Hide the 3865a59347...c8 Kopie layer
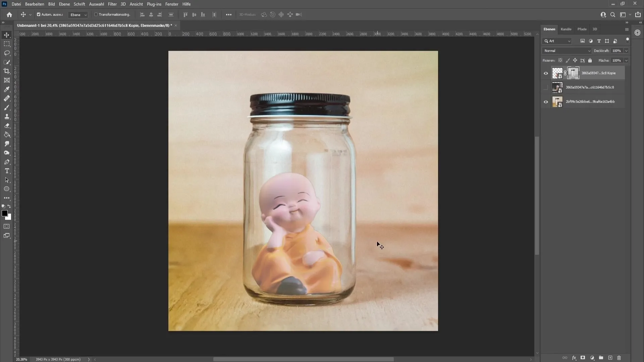This screenshot has height=362, width=644. click(545, 72)
